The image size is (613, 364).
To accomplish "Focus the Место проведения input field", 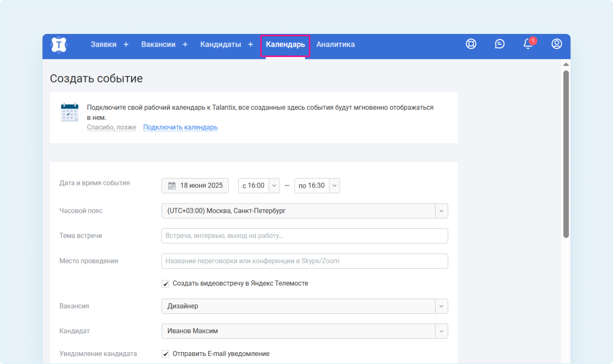I will 305,261.
